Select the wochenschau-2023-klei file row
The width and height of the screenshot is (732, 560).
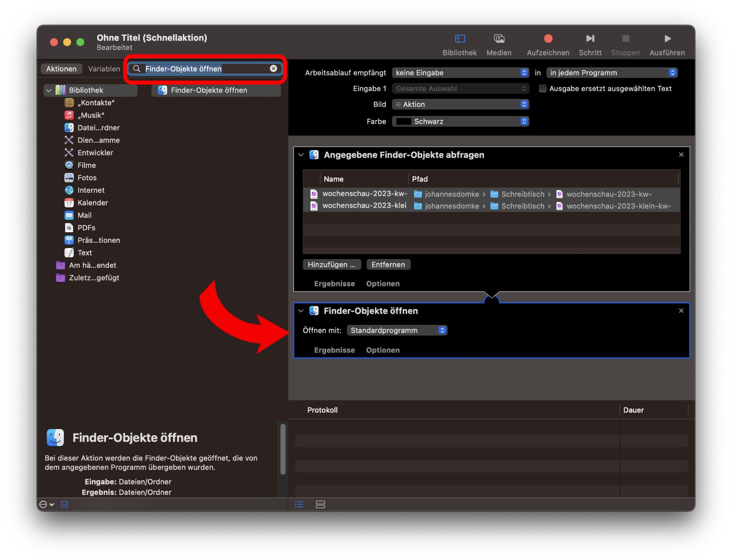click(491, 206)
